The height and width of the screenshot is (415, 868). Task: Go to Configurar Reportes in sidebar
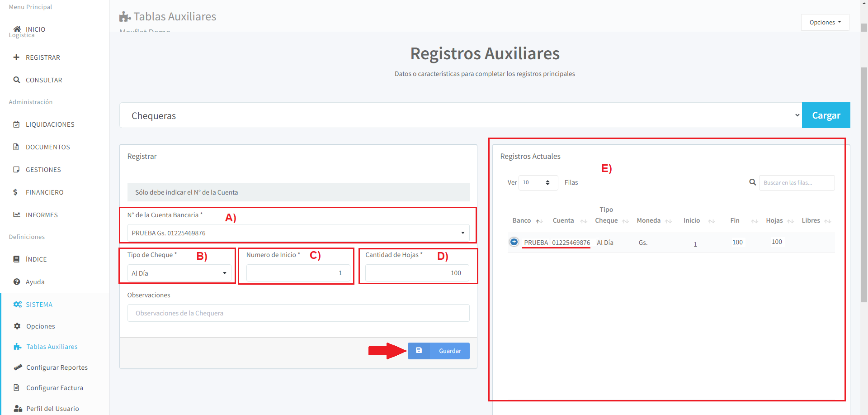57,367
